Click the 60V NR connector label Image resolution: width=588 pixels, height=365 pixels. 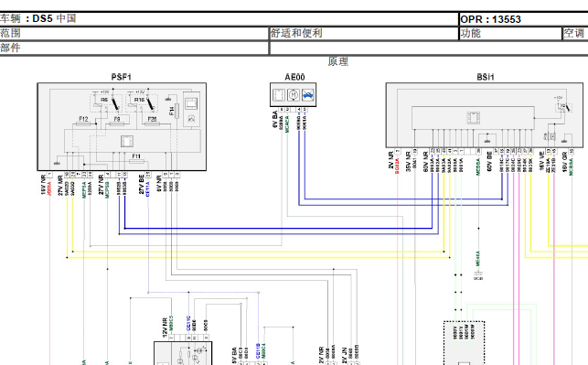(x=425, y=161)
